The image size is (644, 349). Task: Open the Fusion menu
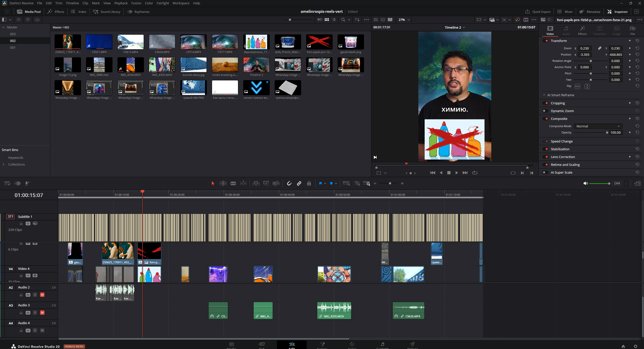coord(136,3)
